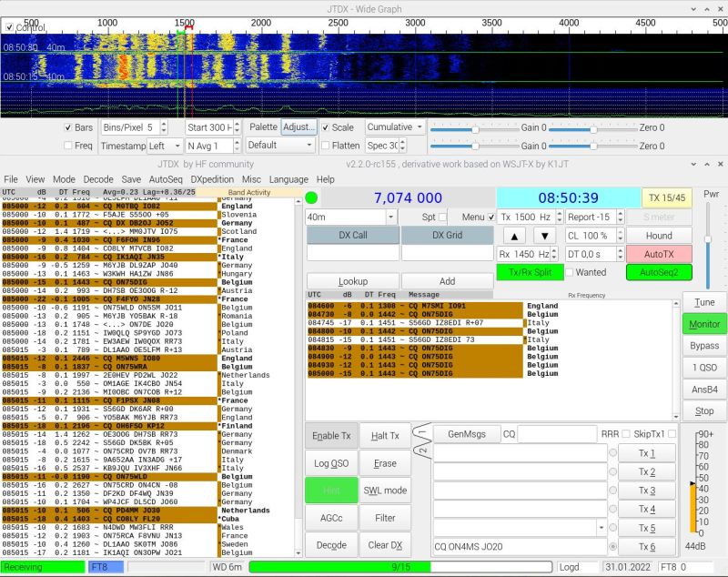Click the Halt Tx button

pyautogui.click(x=385, y=436)
